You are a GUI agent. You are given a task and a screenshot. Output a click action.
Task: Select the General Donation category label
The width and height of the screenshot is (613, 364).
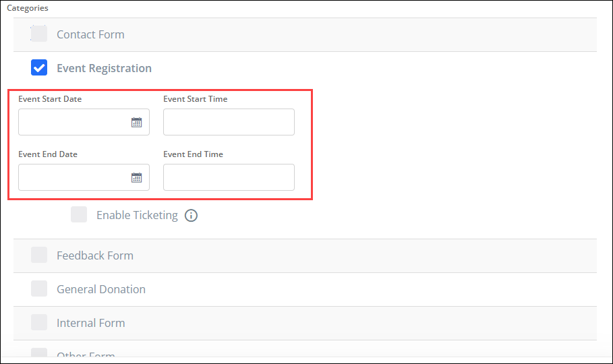point(101,289)
